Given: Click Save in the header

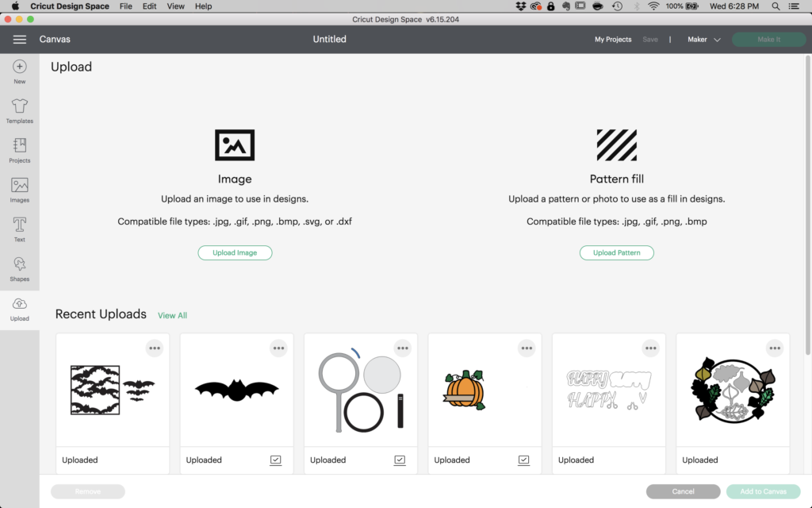Looking at the screenshot, I should (650, 40).
